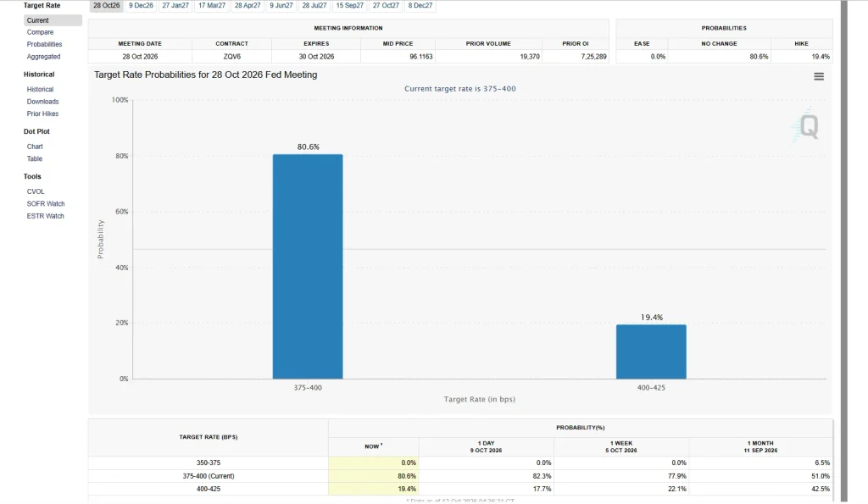
Task: Click the 7,25,289 prior OI value
Action: pos(593,57)
